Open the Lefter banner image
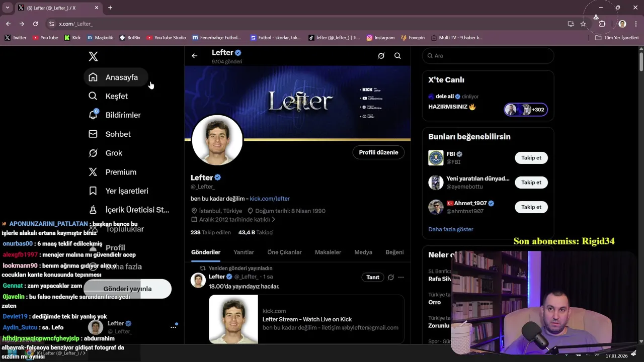The height and width of the screenshot is (362, 644). point(298,103)
